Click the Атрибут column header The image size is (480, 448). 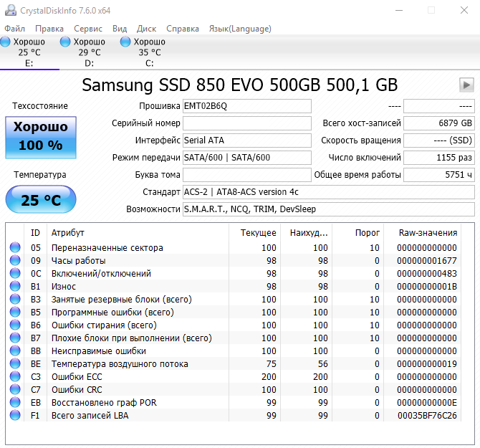pos(138,233)
